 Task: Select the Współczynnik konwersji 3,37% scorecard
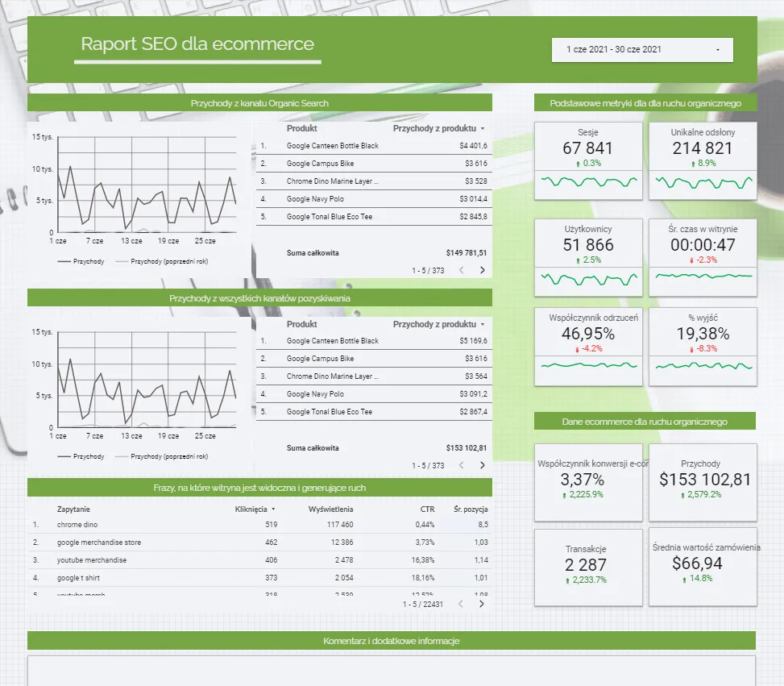(588, 482)
